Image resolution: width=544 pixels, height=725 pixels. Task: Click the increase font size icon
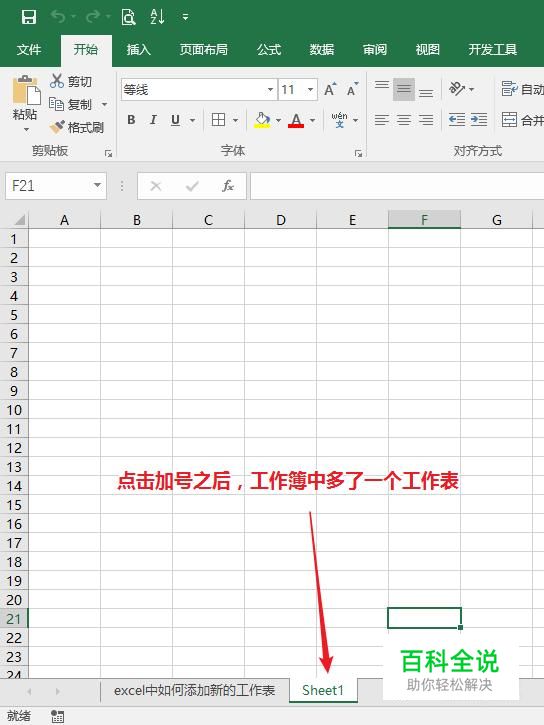tap(330, 89)
